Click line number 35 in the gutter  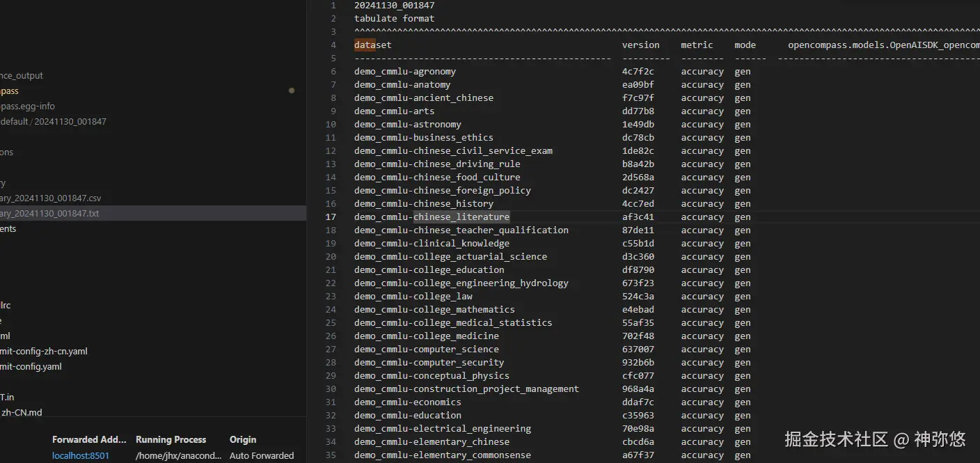click(x=331, y=455)
